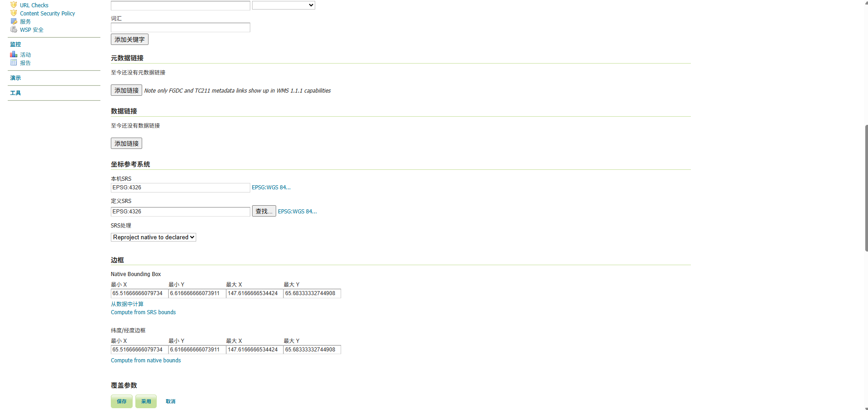Click the WSP 安全 security icon
The image size is (868, 410).
[14, 30]
